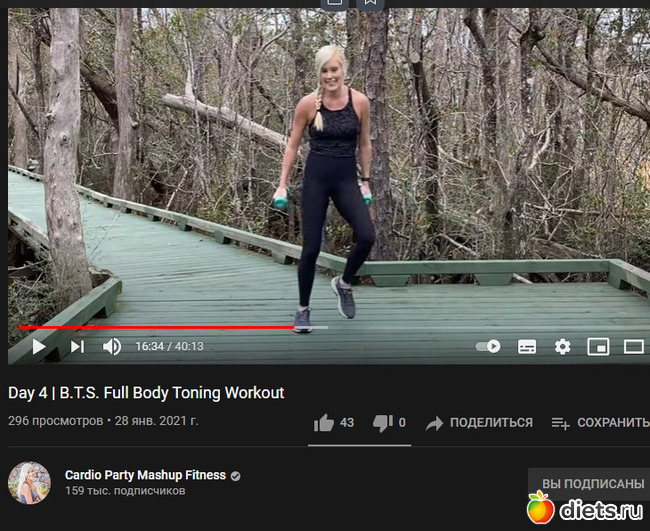
Task: Seek on the red progress bar
Action: point(157,327)
